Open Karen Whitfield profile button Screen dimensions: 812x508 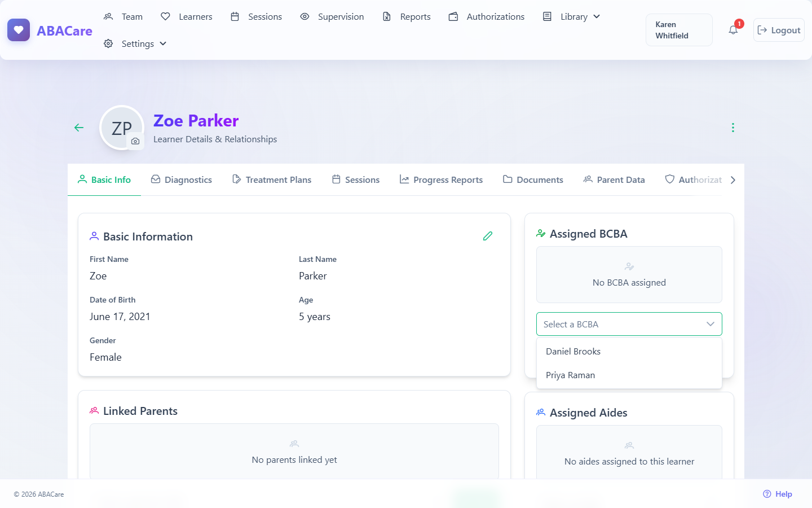679,30
